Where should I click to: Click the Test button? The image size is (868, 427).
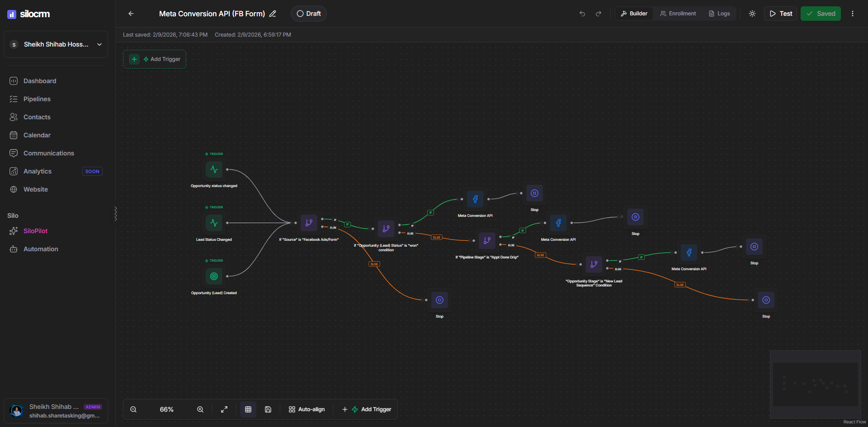coord(781,14)
